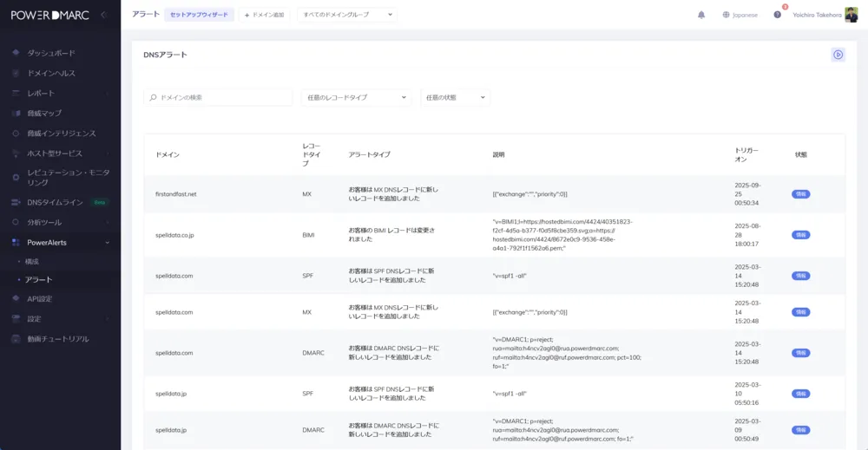Image resolution: width=868 pixels, height=450 pixels.
Task: Click the PowerDMARC logo
Action: (x=49, y=16)
